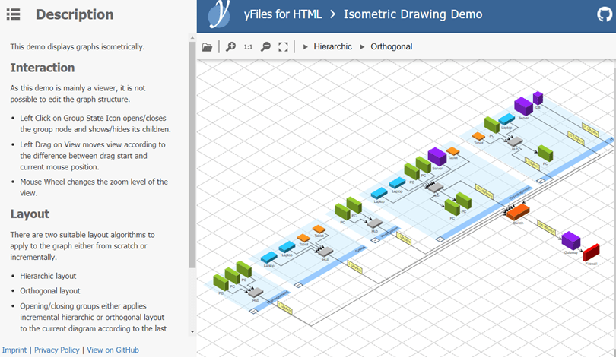Screen dimensions: 616x364
Task: Click the Isometric Drawing Demo title
Action: (413, 14)
